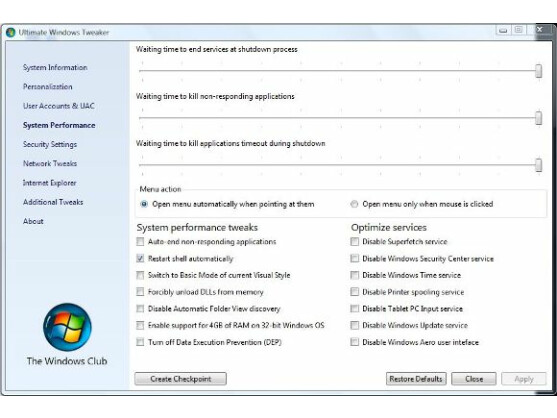Viewport: 557px width, 418px height.
Task: Click the Ultimate Windows Tweaker title bar icon
Action: [10, 32]
